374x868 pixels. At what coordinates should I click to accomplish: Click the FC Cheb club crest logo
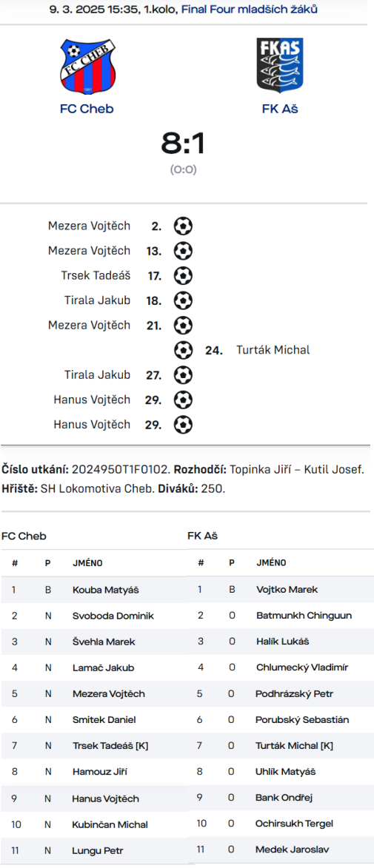tap(87, 66)
